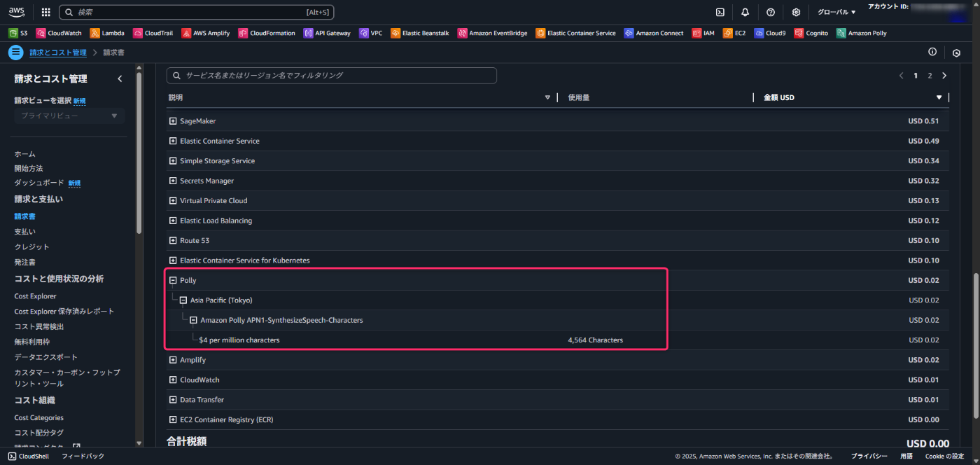
Task: Open 支払い in sidebar
Action: tap(24, 231)
